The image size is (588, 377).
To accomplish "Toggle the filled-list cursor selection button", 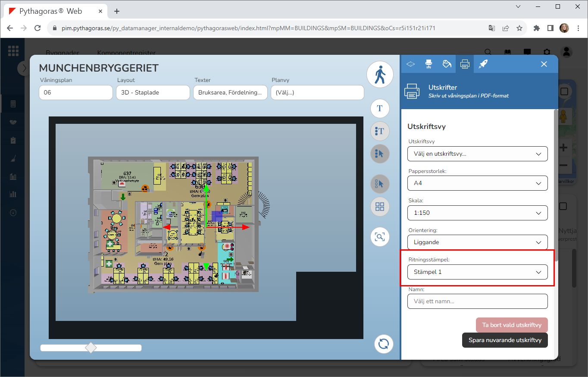I will [380, 154].
